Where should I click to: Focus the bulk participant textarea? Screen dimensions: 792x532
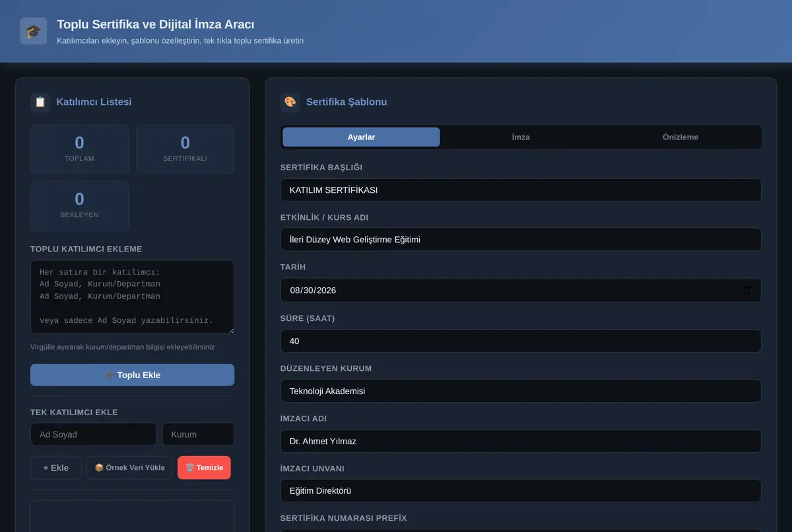pyautogui.click(x=132, y=296)
